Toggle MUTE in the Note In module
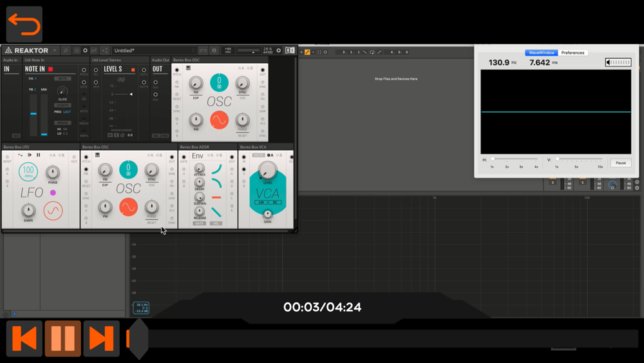 [x=62, y=79]
